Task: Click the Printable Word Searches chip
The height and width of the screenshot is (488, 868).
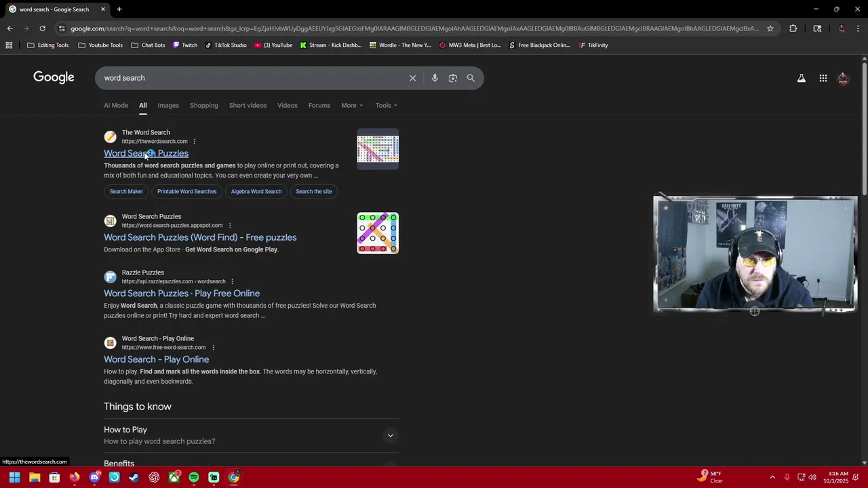Action: pos(186,192)
